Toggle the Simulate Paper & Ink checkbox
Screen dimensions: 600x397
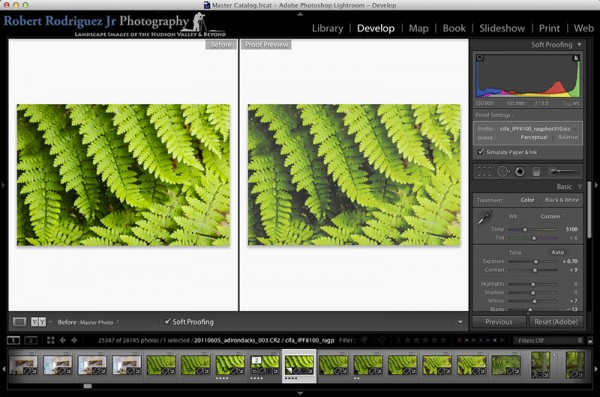(481, 152)
